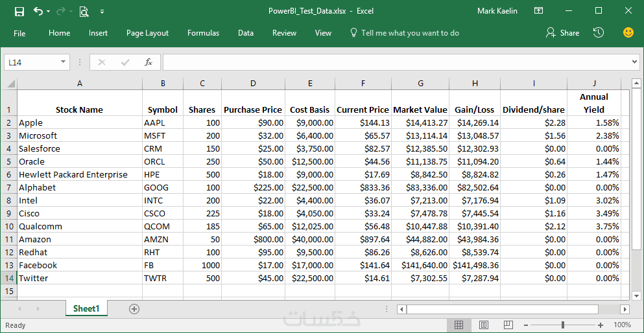This screenshot has height=333, width=644.
Task: Open the version history clock icon
Action: pos(599,32)
